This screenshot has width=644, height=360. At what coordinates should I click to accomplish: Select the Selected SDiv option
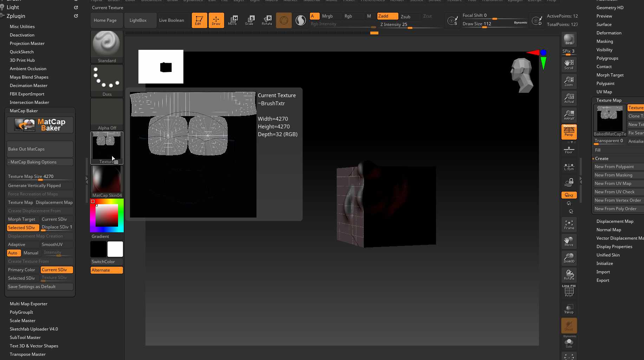click(x=23, y=228)
